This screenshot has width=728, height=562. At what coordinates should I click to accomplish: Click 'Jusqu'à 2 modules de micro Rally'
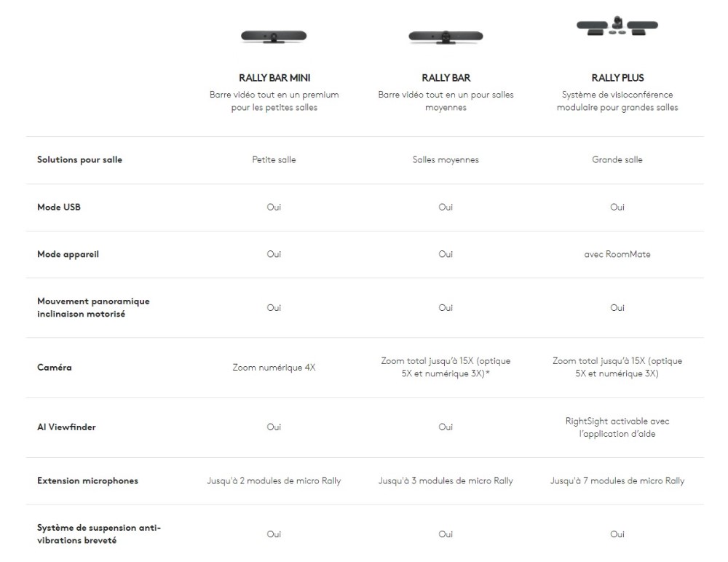274,481
